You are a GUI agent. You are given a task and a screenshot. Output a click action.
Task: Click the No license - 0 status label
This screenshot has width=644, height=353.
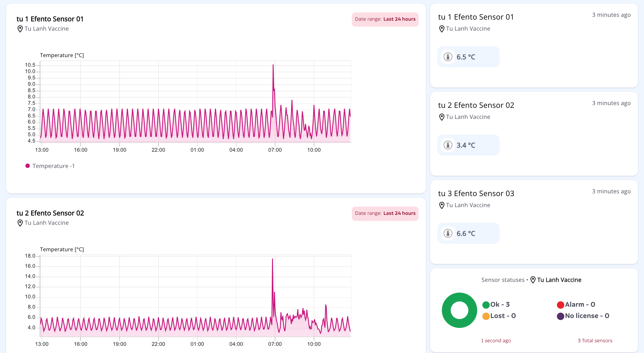[587, 316]
